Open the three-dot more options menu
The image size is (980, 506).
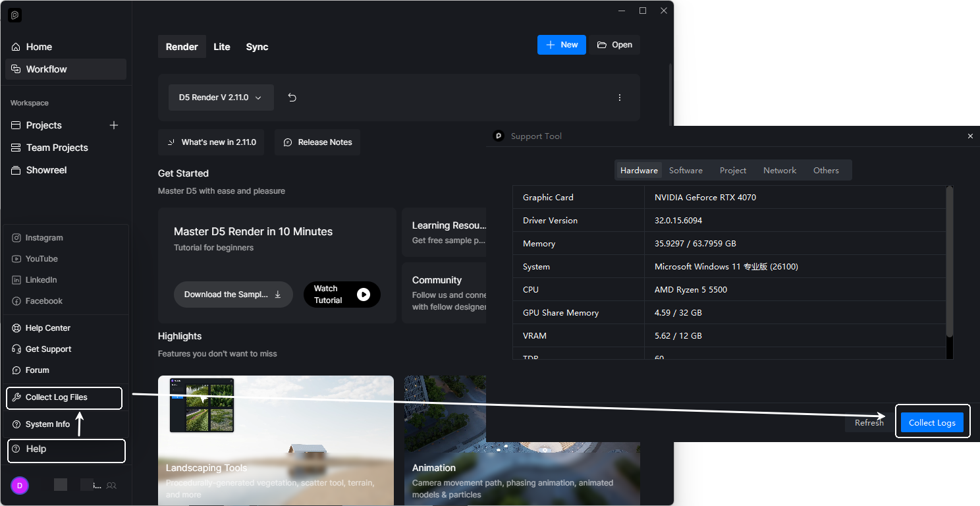click(x=619, y=98)
